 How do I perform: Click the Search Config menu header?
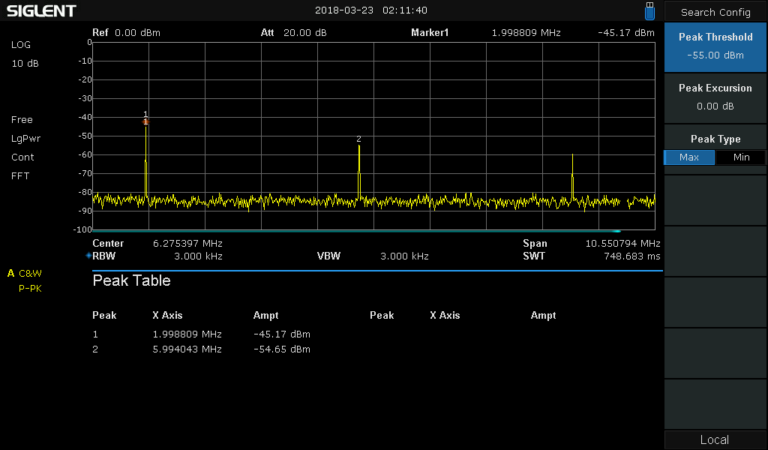pyautogui.click(x=715, y=12)
